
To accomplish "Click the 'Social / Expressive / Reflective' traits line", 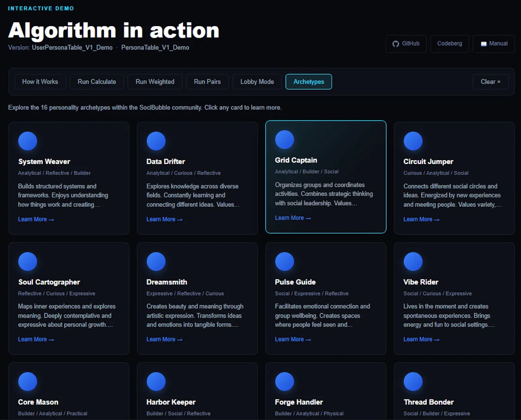I will tap(312, 293).
